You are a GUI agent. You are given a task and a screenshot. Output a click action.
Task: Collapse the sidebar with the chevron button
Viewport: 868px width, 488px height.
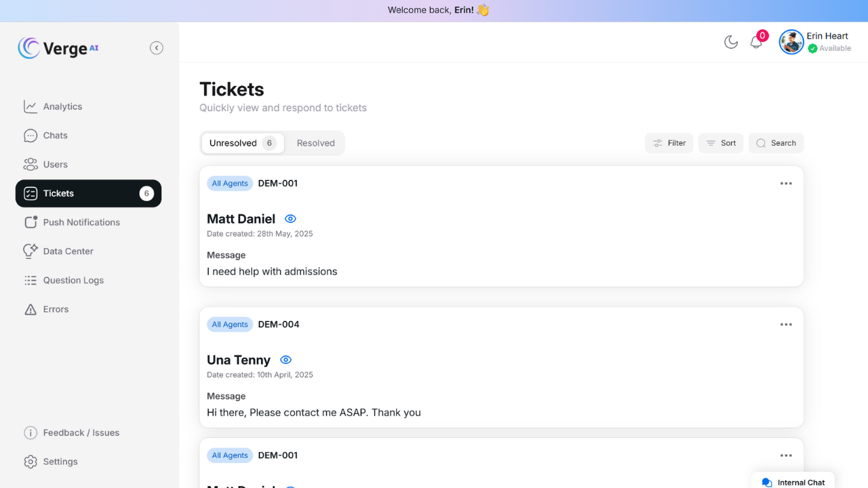(157, 48)
